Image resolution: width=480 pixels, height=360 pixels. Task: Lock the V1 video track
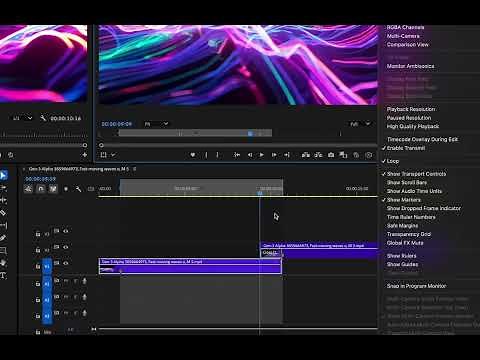[x=38, y=266]
